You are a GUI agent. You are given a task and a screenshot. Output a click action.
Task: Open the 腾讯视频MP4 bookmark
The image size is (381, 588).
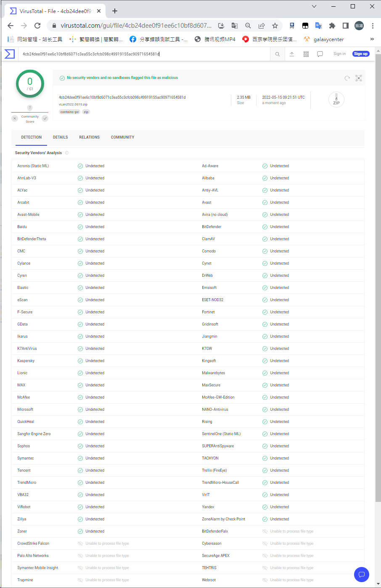pyautogui.click(x=215, y=39)
